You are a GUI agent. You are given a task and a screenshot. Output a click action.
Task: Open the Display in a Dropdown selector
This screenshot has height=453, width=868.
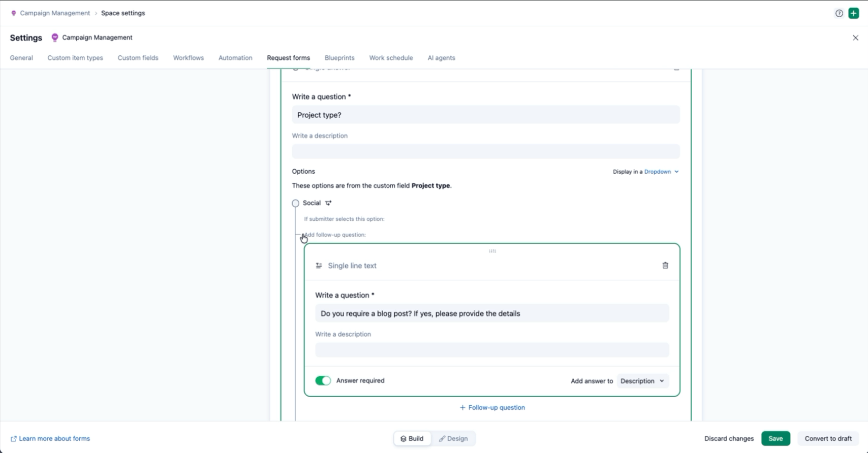(661, 172)
